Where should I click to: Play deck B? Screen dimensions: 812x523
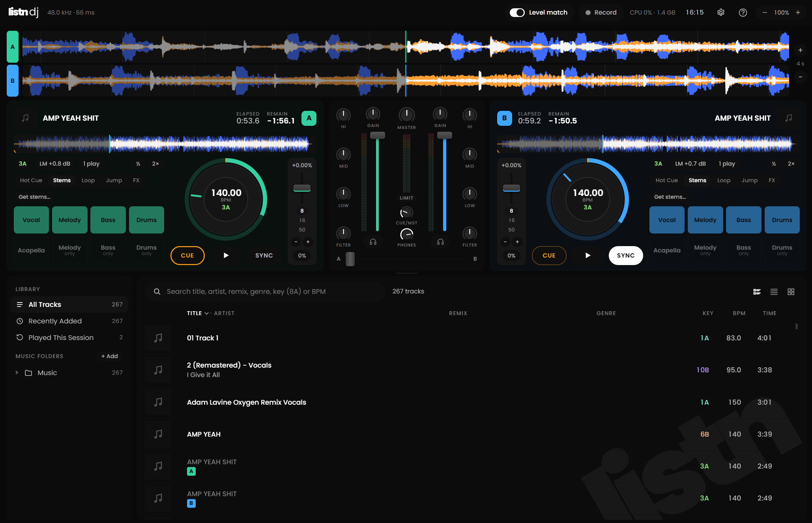tap(588, 256)
